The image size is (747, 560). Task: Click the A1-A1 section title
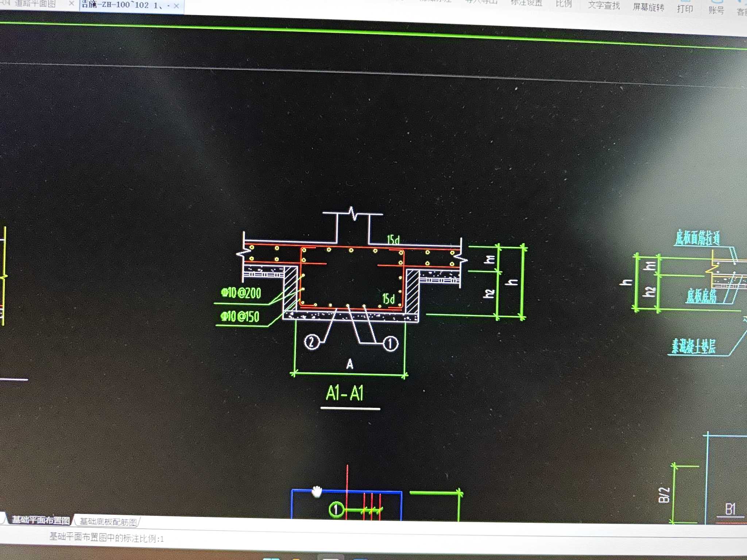click(345, 393)
